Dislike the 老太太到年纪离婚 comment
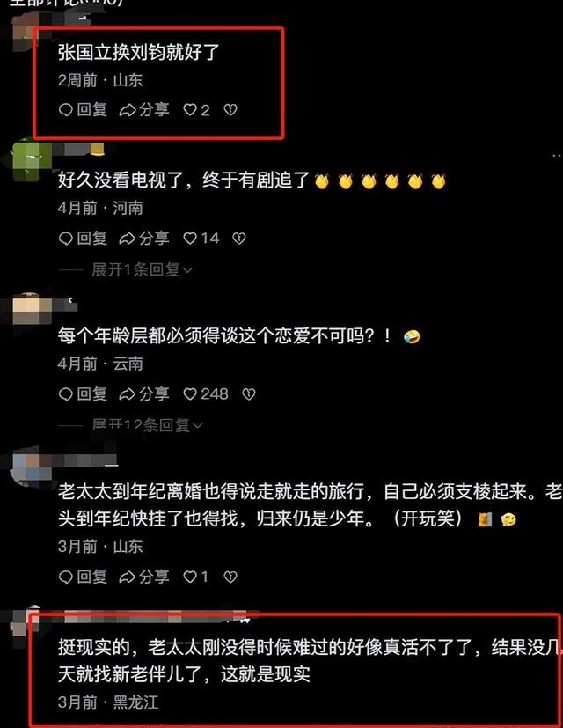The width and height of the screenshot is (563, 728). point(230,577)
